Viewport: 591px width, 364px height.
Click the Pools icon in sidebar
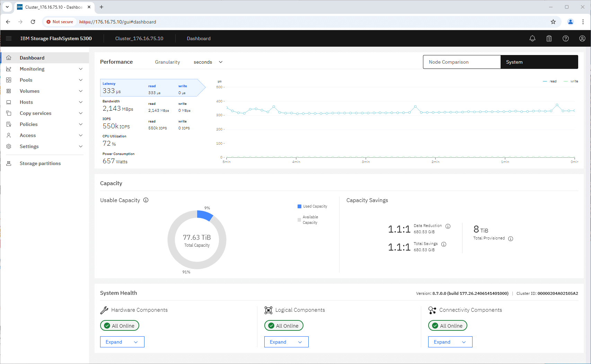[x=9, y=80]
